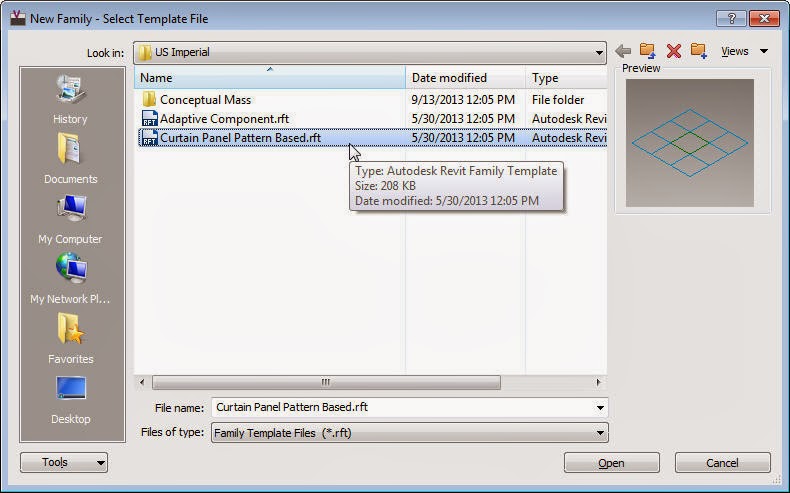Image resolution: width=790 pixels, height=493 pixels.
Task: Go up one folder level icon
Action: click(647, 50)
